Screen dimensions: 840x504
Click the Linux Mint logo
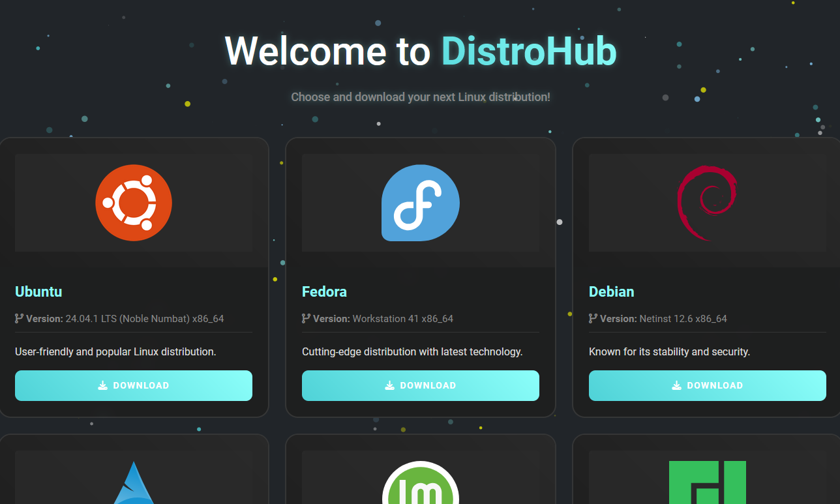pyautogui.click(x=421, y=482)
